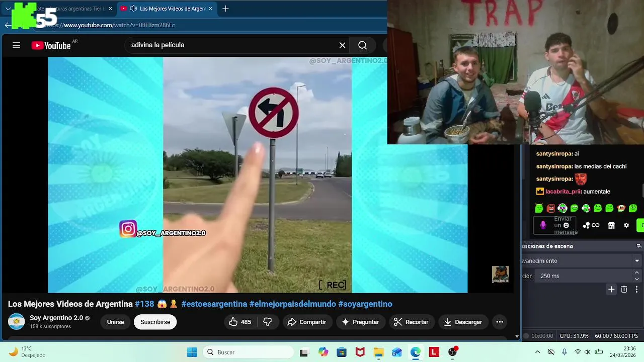Open hashtag #estoesargentina
Viewport: 644px width, 362px height.
214,304
